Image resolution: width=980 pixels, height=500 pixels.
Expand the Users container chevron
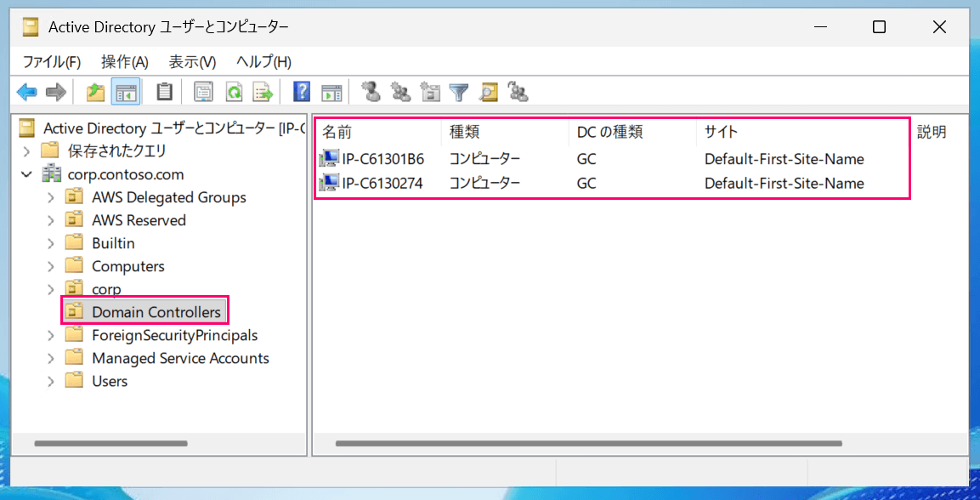coord(51,381)
